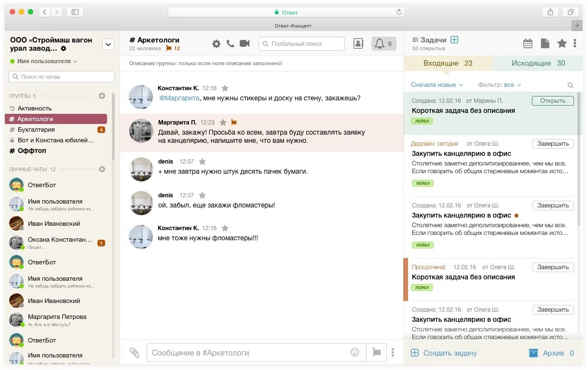Star Константин К. message about стикеры
Image resolution: width=588 pixels, height=370 pixels.
click(x=225, y=88)
